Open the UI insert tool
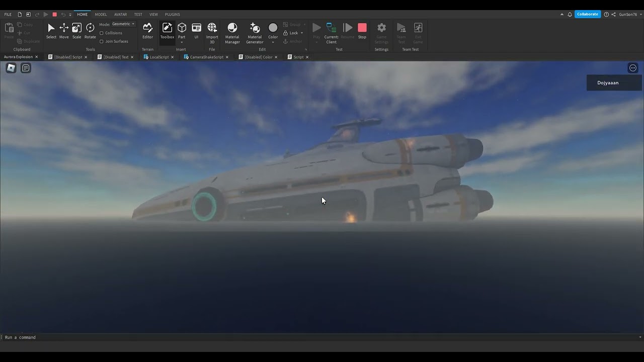644x362 pixels. [x=196, y=31]
